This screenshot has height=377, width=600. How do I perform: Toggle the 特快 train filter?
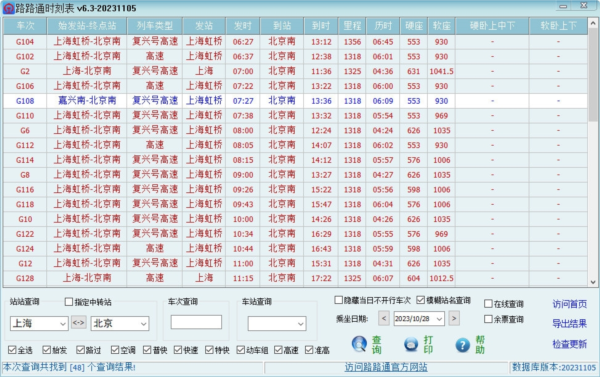click(x=209, y=350)
